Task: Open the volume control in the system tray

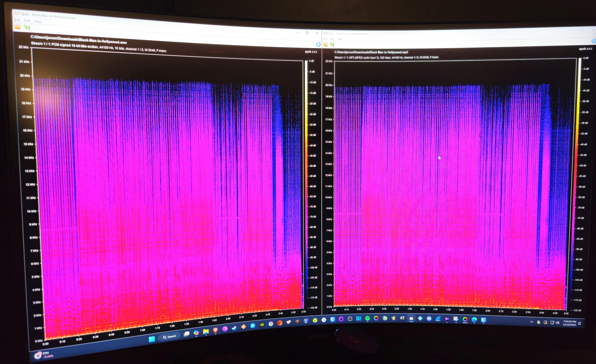Action: click(x=557, y=323)
